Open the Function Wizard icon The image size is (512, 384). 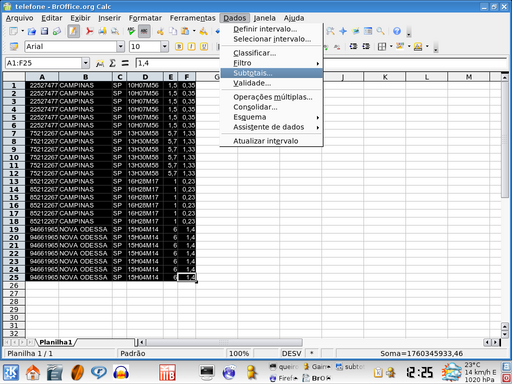(100, 63)
